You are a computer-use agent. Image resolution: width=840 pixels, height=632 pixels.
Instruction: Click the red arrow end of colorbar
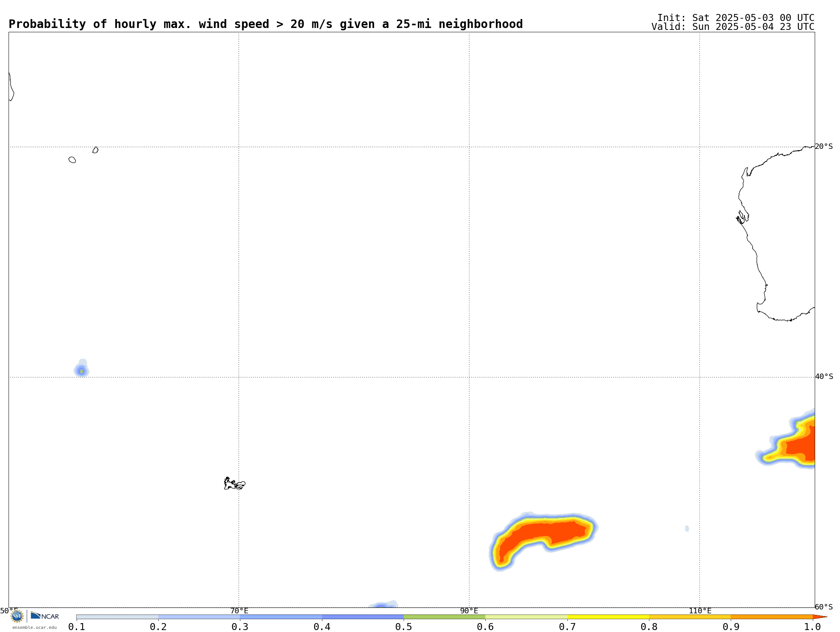(820, 617)
